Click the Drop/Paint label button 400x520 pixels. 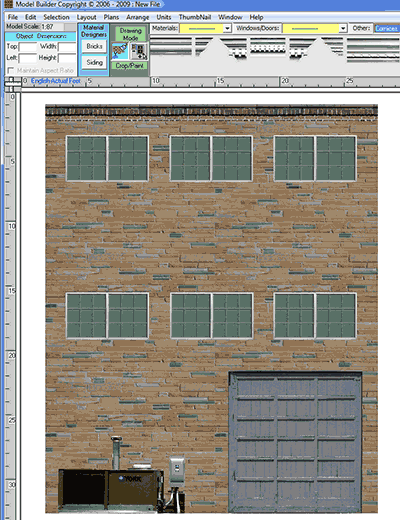129,66
